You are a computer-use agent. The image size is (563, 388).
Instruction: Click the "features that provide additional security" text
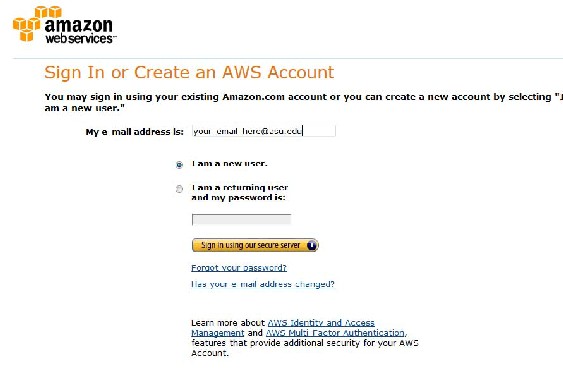(x=305, y=343)
